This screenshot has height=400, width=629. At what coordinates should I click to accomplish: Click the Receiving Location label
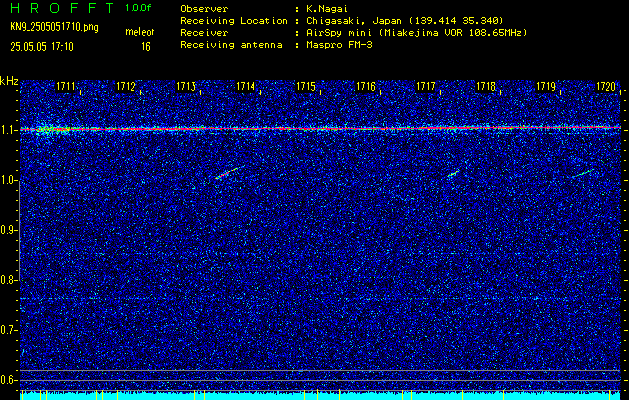[234, 21]
